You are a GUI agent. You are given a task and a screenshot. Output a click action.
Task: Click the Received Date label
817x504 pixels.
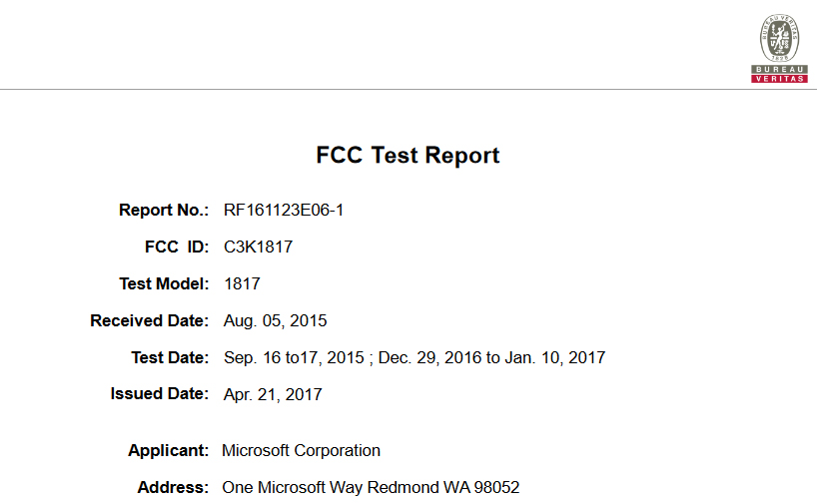coord(150,320)
